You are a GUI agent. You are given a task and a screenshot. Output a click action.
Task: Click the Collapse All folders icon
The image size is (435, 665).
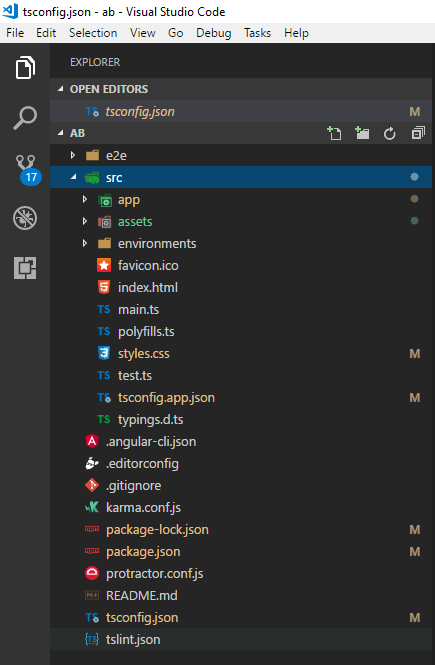pyautogui.click(x=418, y=133)
